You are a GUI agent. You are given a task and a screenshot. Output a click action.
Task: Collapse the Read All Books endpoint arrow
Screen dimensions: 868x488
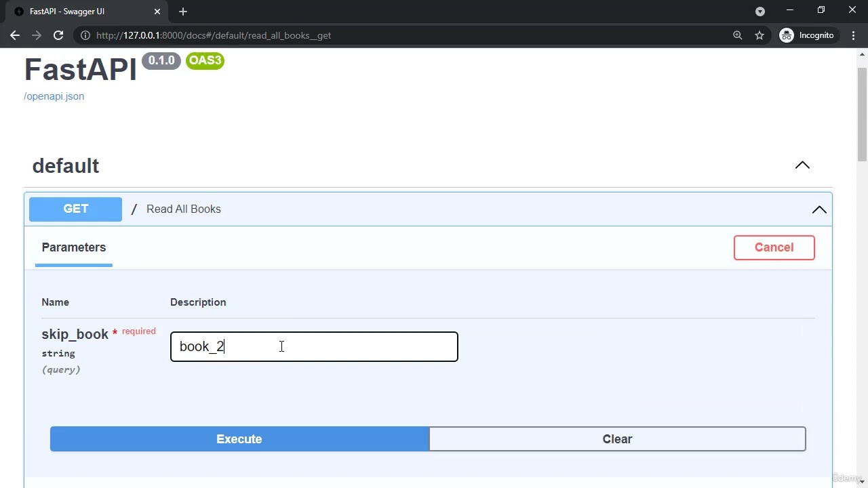(819, 209)
